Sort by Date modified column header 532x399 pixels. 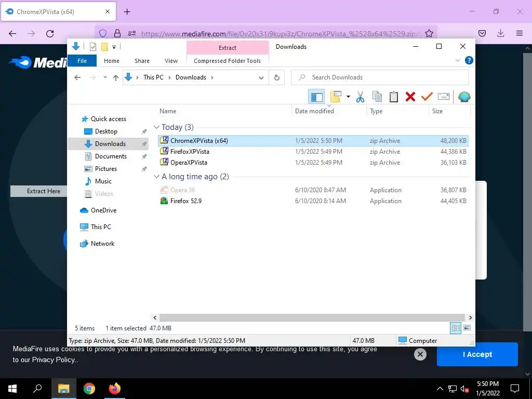(x=314, y=111)
